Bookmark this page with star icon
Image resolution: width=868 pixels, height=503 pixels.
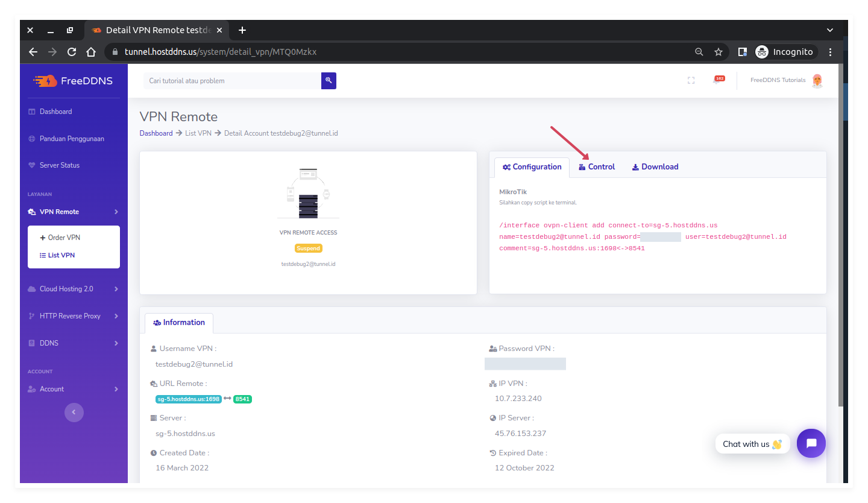point(719,52)
